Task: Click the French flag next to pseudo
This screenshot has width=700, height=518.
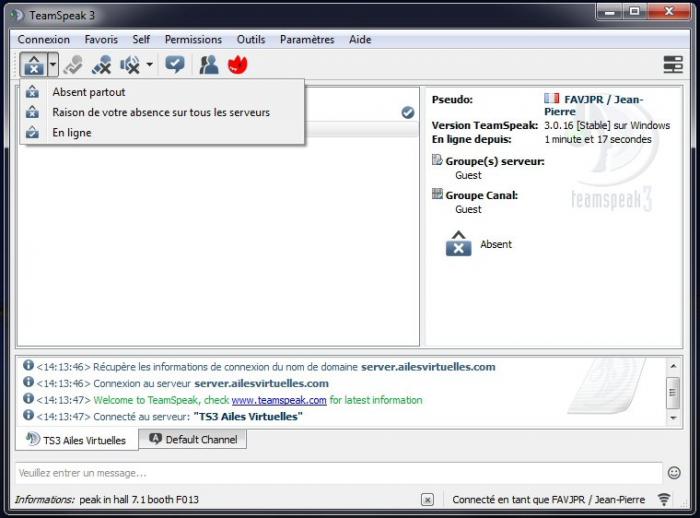Action: tap(552, 98)
